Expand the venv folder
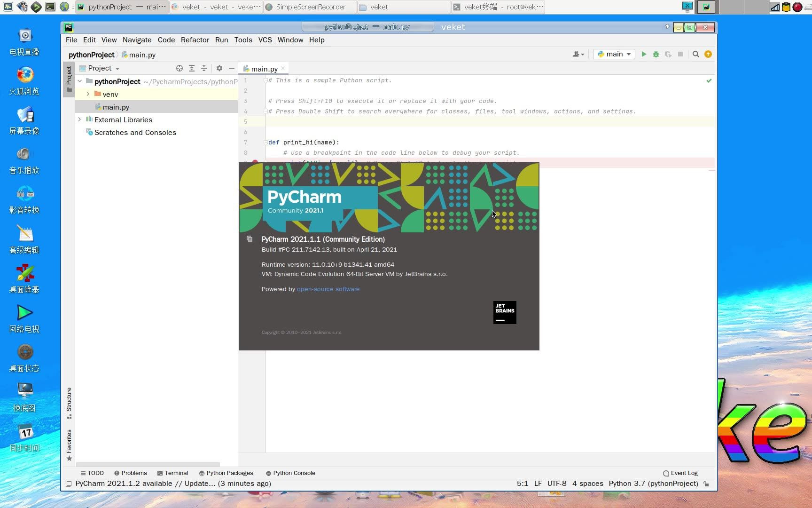Viewport: 812px width, 508px height. (x=88, y=94)
